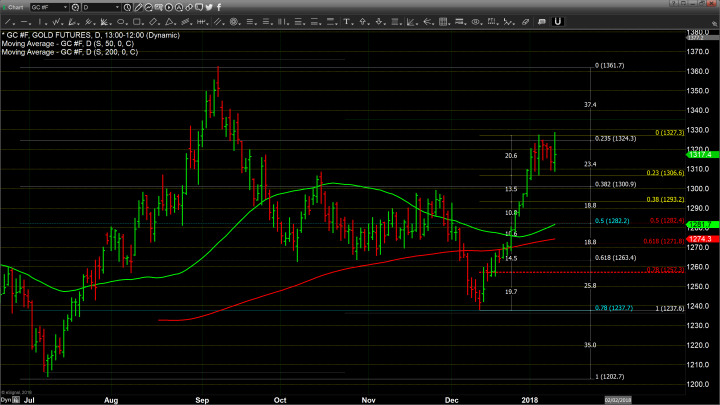Toggle the magnet snap U button
The width and height of the screenshot is (720, 405).
(557, 22)
